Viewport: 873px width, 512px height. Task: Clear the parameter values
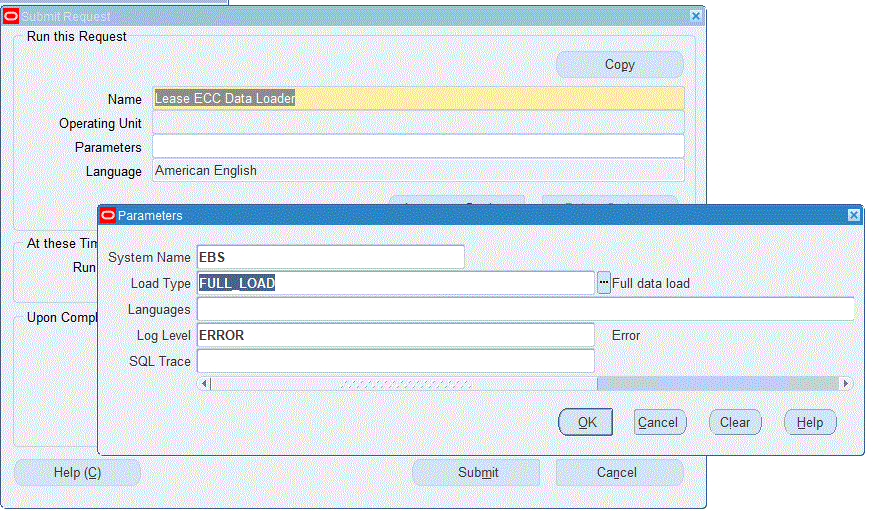coord(735,422)
